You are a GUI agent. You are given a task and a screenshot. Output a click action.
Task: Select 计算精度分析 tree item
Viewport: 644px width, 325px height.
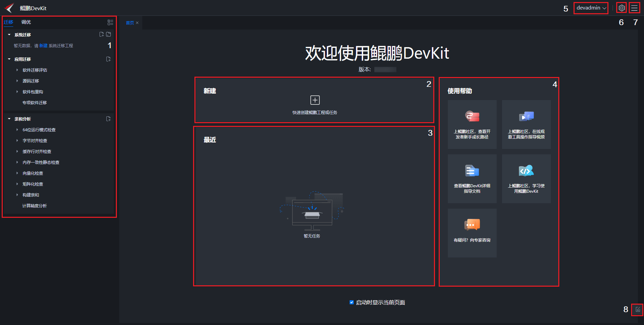[x=35, y=206]
